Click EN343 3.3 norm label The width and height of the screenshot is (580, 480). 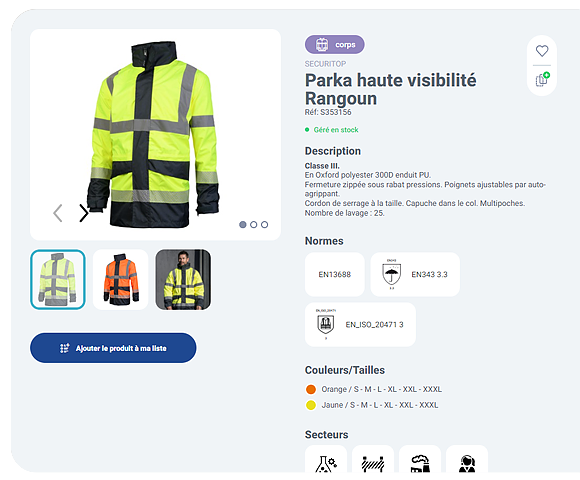[x=429, y=274]
